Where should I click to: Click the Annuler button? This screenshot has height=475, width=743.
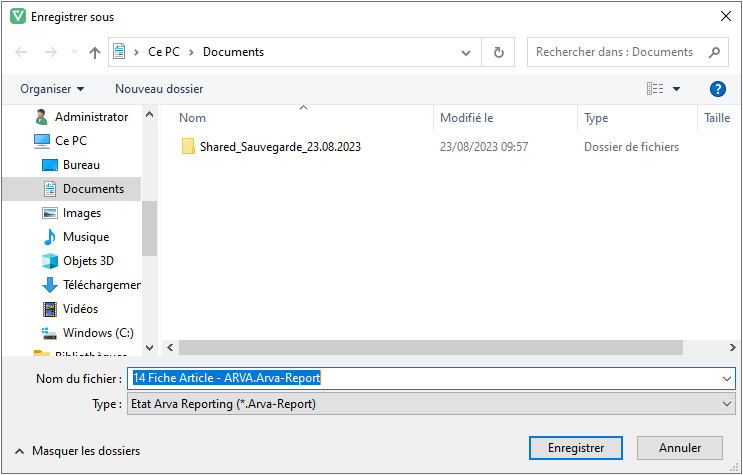(x=680, y=448)
